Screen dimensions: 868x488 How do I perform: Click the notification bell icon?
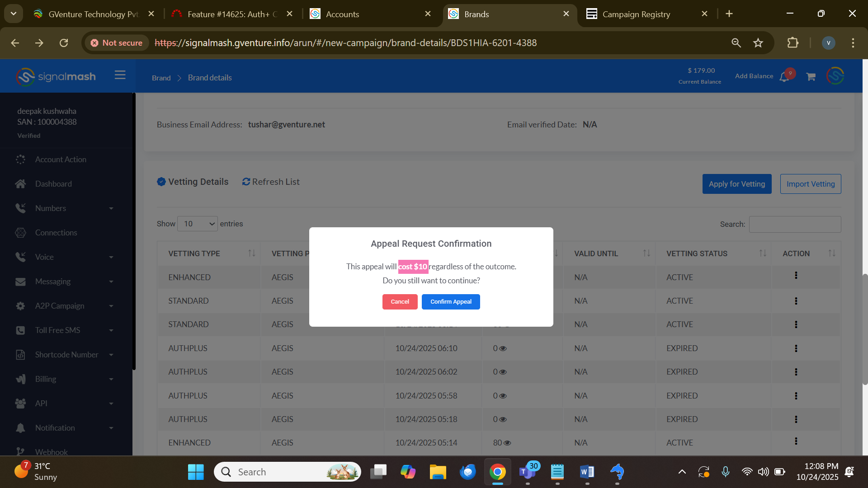tap(784, 77)
